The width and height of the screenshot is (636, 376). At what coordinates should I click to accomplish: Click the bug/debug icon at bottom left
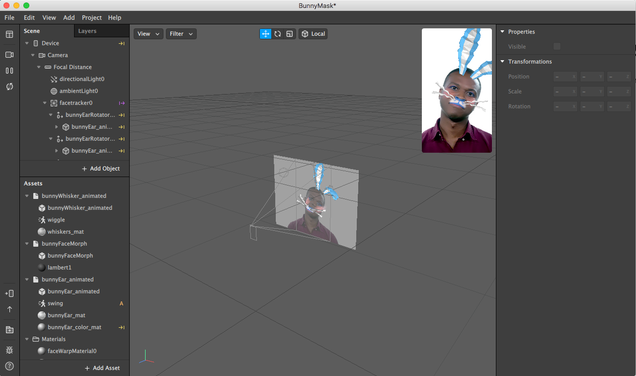[x=9, y=350]
